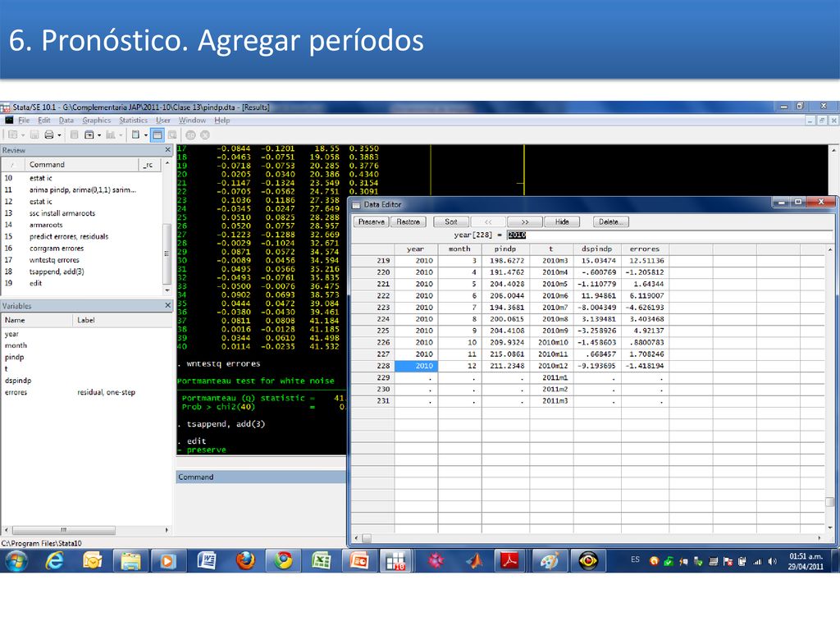Click the Preserve button in Data Editor

(x=372, y=221)
